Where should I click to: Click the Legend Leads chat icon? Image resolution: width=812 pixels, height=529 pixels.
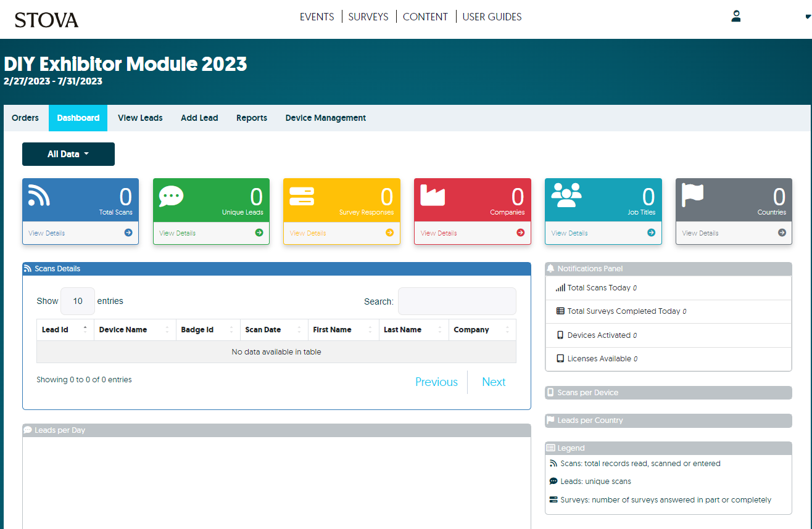553,482
